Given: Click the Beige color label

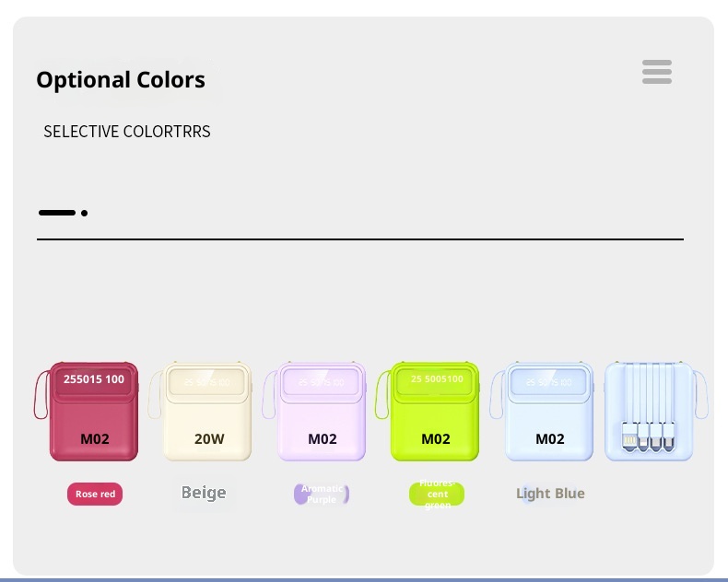Looking at the screenshot, I should click(x=204, y=494).
